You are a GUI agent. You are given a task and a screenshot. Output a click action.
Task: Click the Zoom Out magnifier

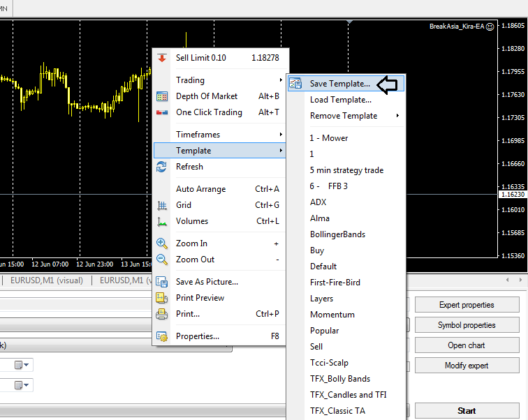click(x=162, y=260)
